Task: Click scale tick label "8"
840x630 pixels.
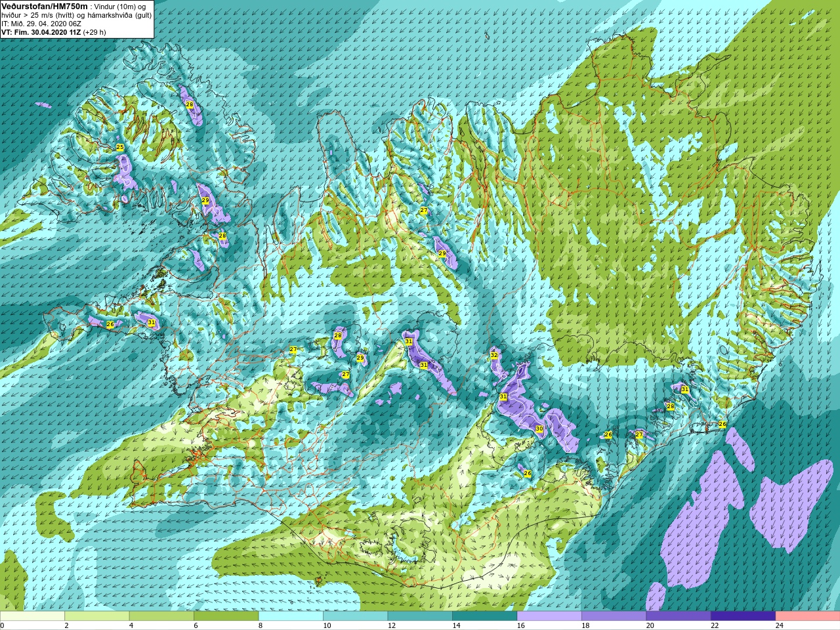Action: click(x=261, y=625)
